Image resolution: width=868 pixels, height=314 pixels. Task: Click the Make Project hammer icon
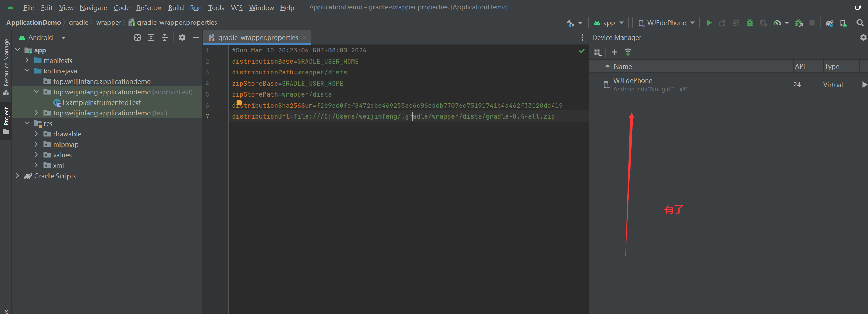pos(570,23)
